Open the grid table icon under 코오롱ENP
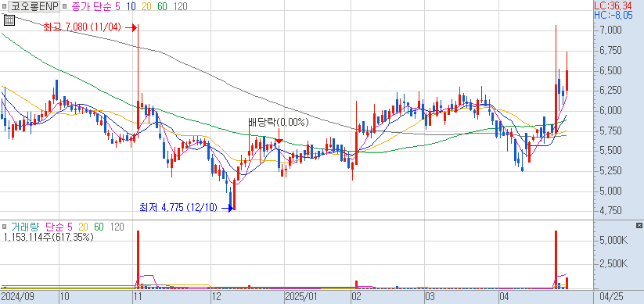 [x=9, y=20]
